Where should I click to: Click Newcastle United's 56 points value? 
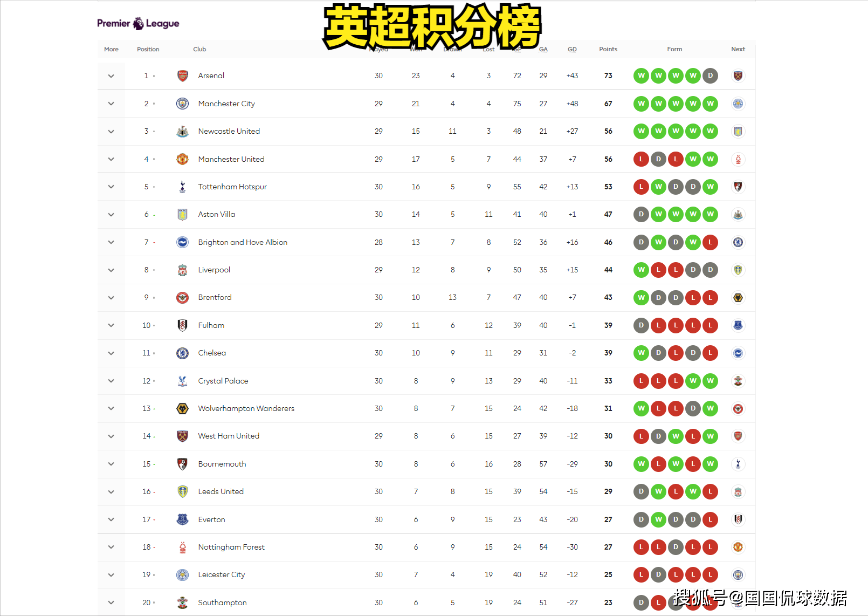pyautogui.click(x=608, y=131)
